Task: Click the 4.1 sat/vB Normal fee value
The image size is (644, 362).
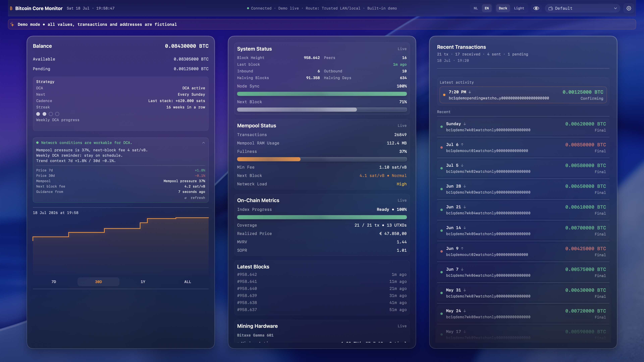Action: [x=383, y=176]
